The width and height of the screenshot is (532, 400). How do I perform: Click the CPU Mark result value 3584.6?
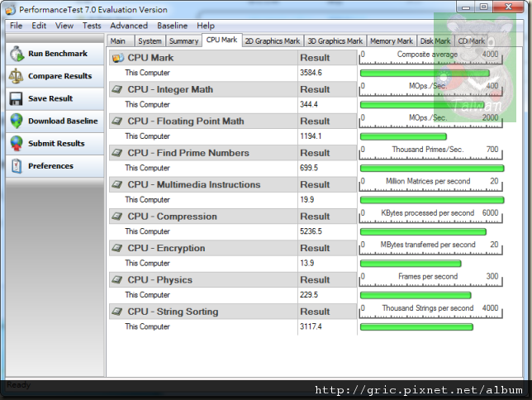[311, 73]
